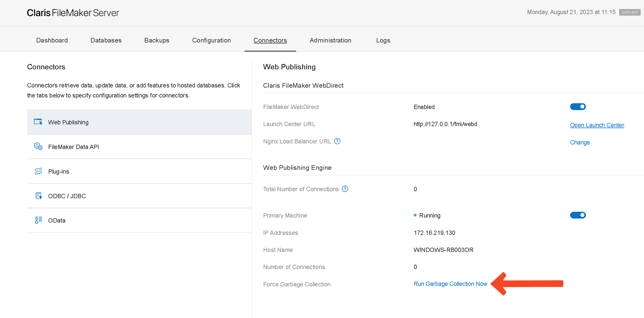Open help for Total Number of Connections

pyautogui.click(x=345, y=189)
